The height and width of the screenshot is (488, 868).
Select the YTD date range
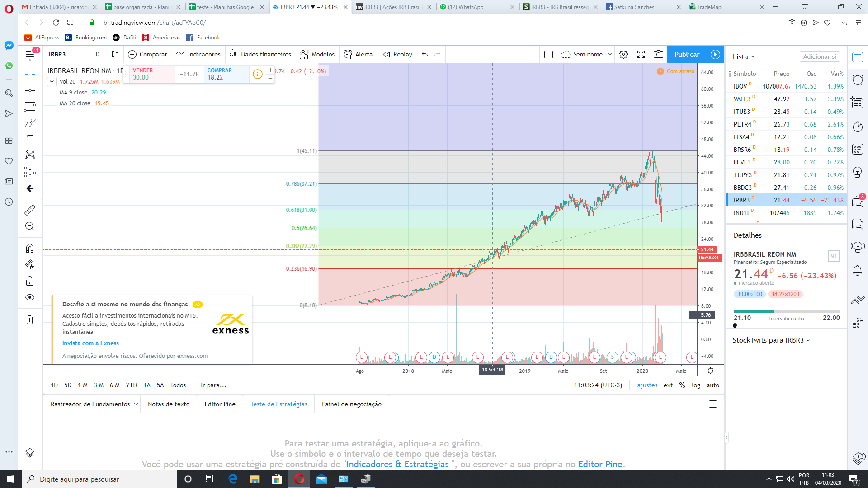click(131, 385)
